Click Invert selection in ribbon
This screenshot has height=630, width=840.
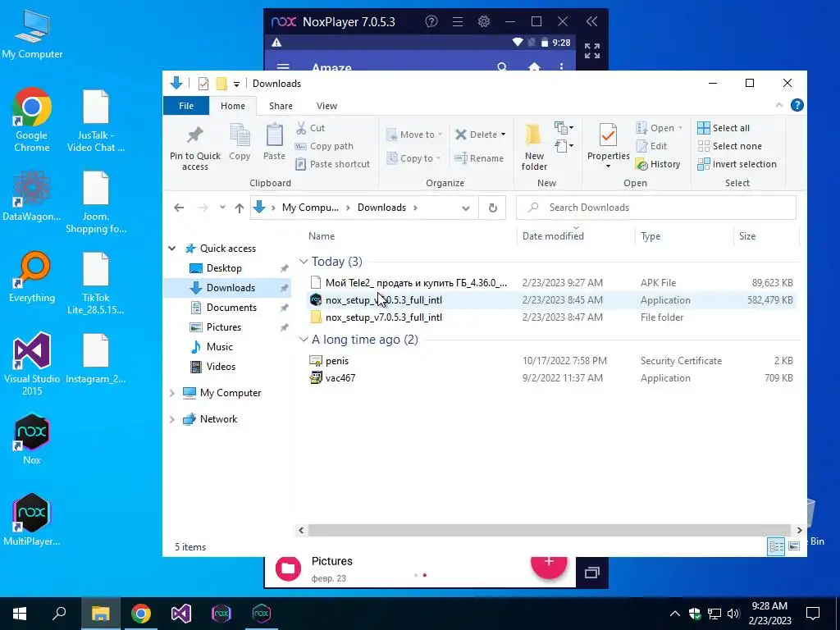pyautogui.click(x=737, y=164)
